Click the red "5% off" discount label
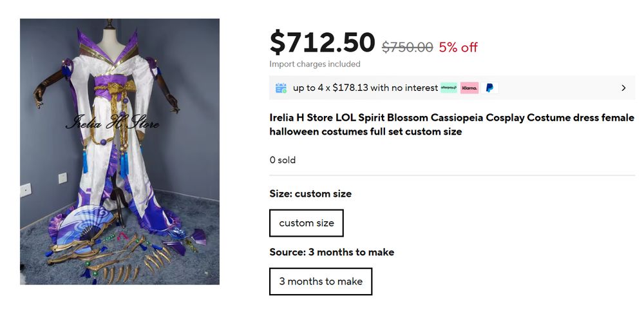644x314 pixels. [458, 47]
